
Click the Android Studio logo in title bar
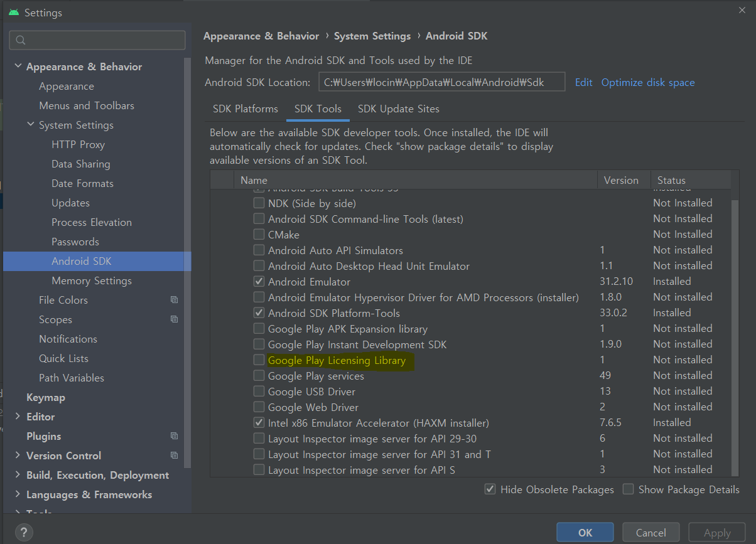[14, 13]
